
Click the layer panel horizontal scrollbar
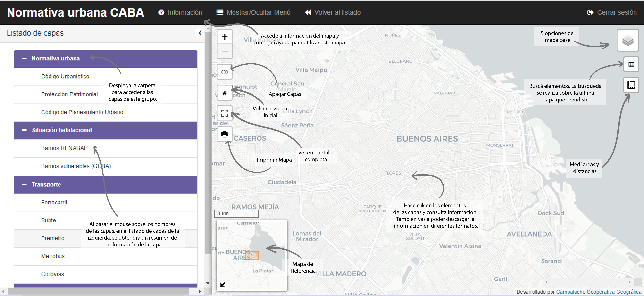coord(98,291)
